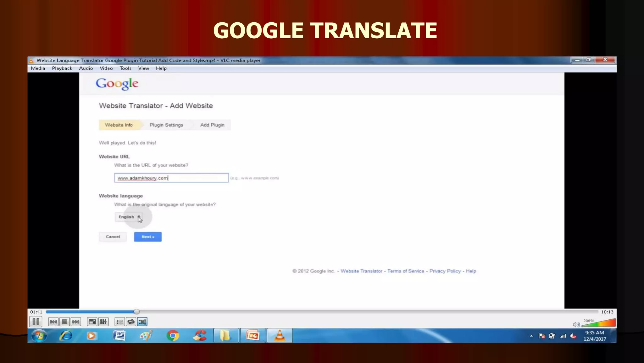This screenshot has width=644, height=363.
Task: Expand the English language dropdown
Action: 129,217
